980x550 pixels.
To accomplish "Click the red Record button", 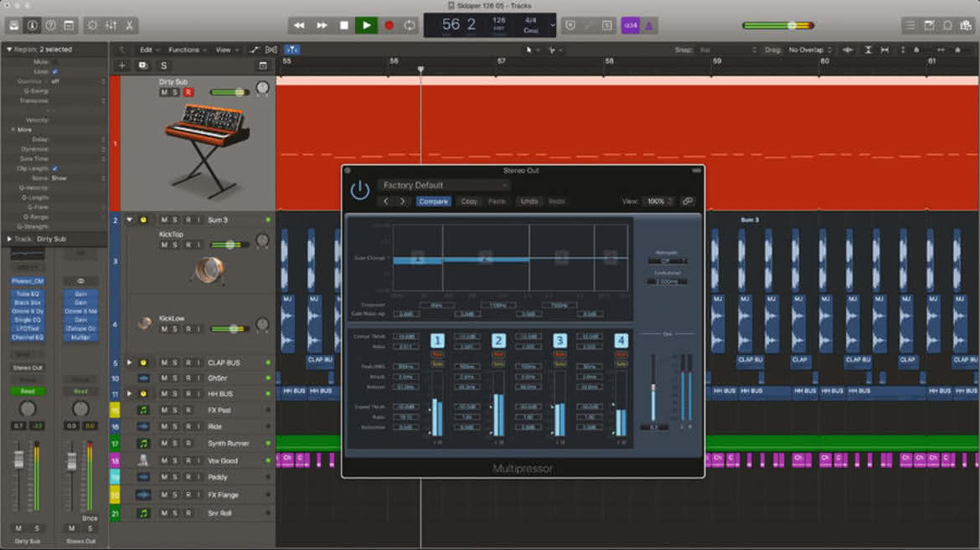I will pos(389,26).
